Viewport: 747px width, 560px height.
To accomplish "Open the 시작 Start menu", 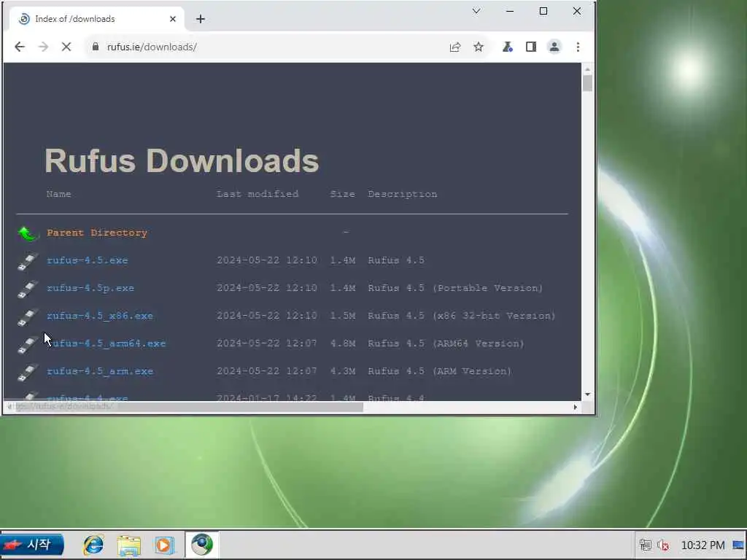I will tap(32, 544).
